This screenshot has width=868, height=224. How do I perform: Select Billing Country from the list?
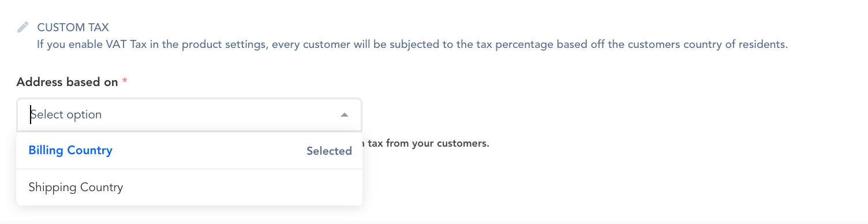(x=189, y=151)
